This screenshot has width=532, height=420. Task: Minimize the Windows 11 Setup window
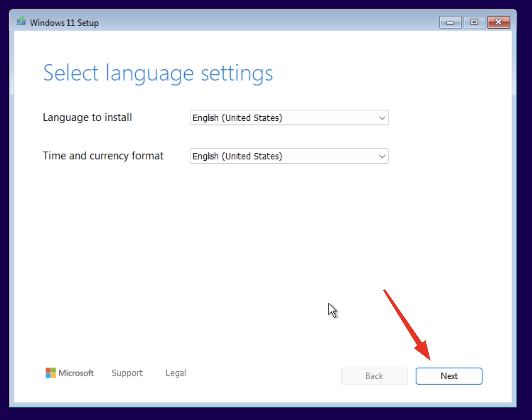pos(450,22)
